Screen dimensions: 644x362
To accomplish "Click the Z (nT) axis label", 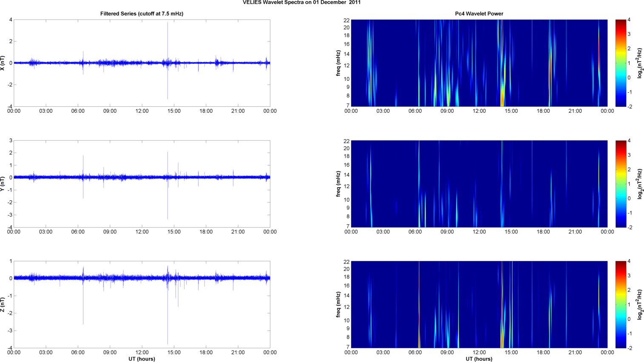I will (3, 305).
